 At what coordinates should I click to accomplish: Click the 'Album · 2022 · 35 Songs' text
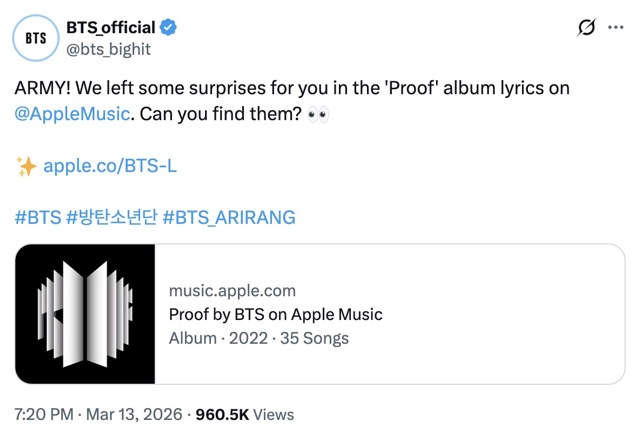[x=258, y=338]
